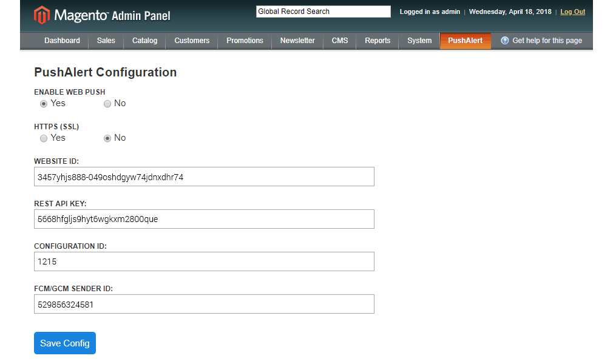This screenshot has width=613, height=364.
Task: Open the Promotions menu
Action: tap(245, 41)
